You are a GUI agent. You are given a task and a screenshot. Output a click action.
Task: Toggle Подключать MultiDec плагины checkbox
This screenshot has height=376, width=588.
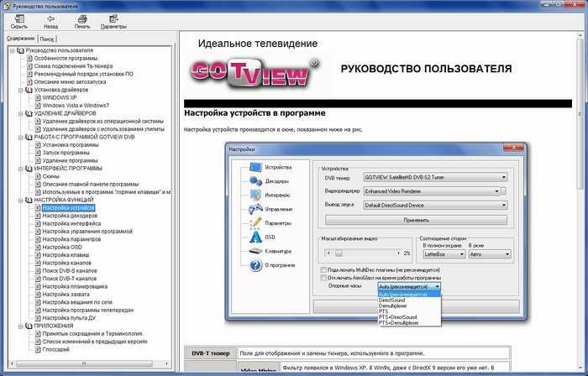(323, 269)
